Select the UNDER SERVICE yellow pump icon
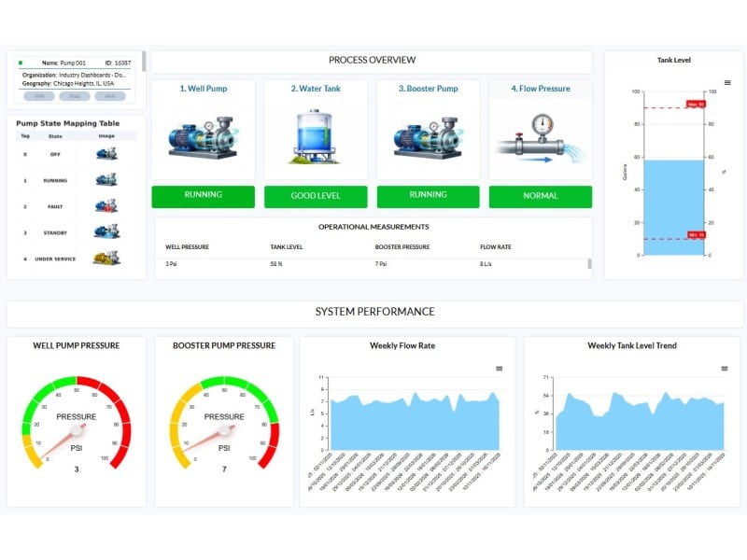 [106, 258]
